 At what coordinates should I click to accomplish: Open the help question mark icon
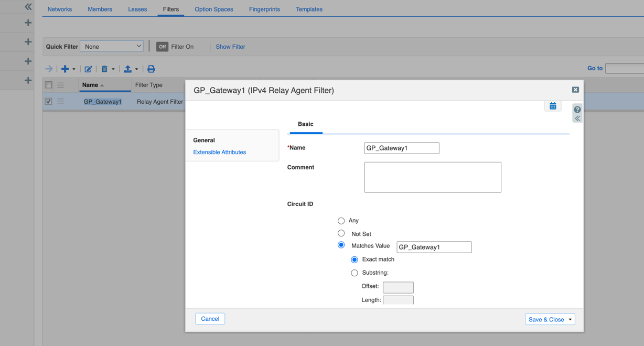577,110
